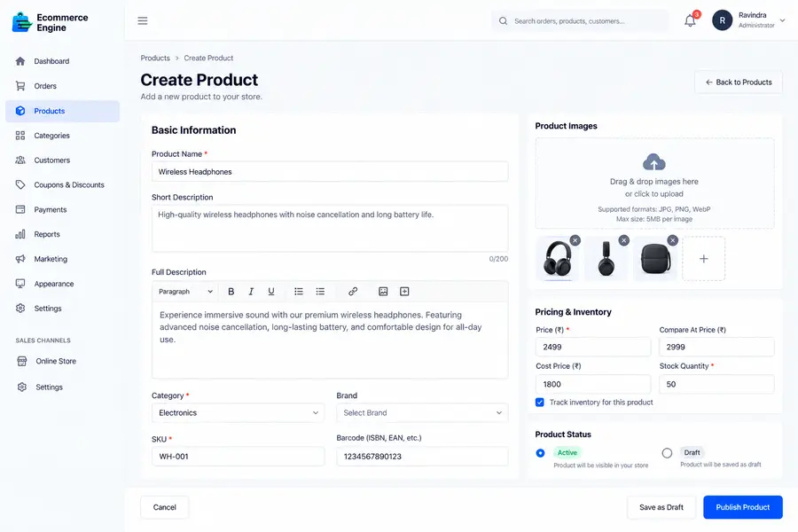Apply underline formatting in description editor
The image size is (798, 532).
click(271, 291)
